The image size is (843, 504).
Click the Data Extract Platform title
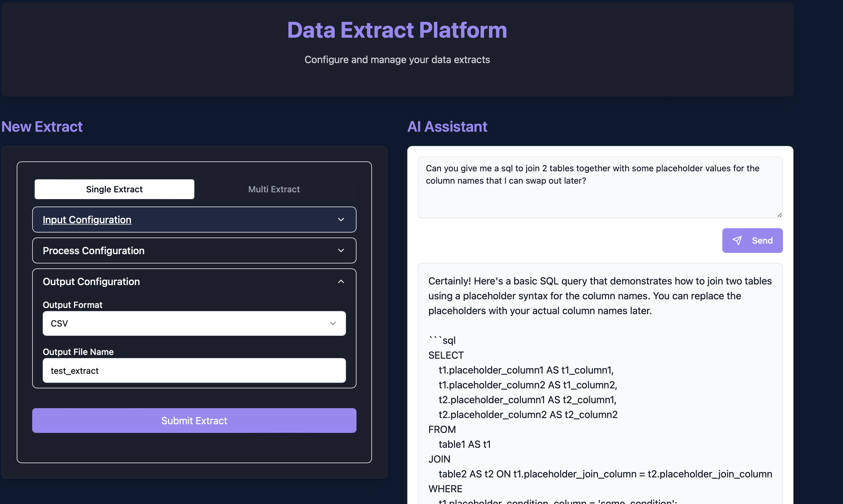point(397,30)
